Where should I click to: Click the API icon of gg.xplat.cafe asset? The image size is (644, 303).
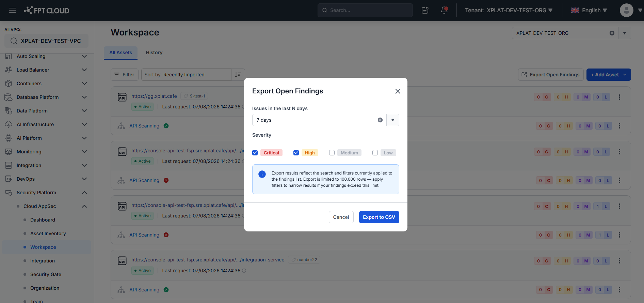pyautogui.click(x=122, y=97)
